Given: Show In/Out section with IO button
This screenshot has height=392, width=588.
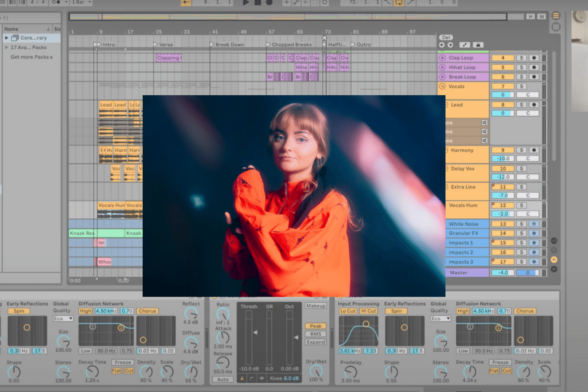Looking at the screenshot, I should 554,241.
